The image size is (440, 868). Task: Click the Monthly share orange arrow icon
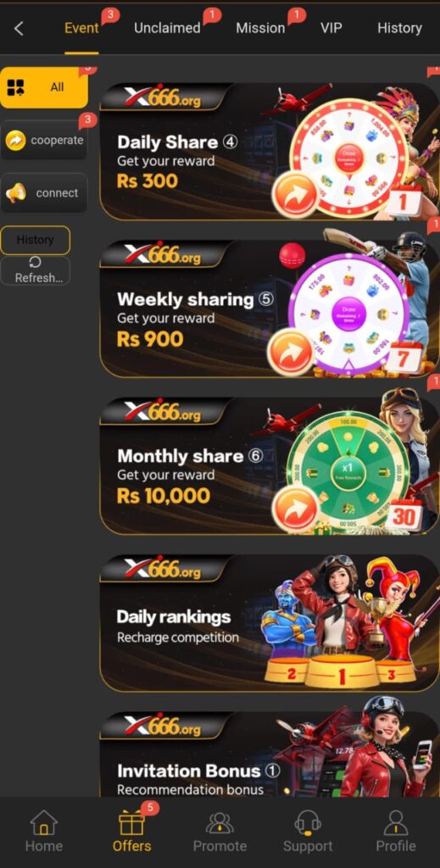(x=297, y=509)
